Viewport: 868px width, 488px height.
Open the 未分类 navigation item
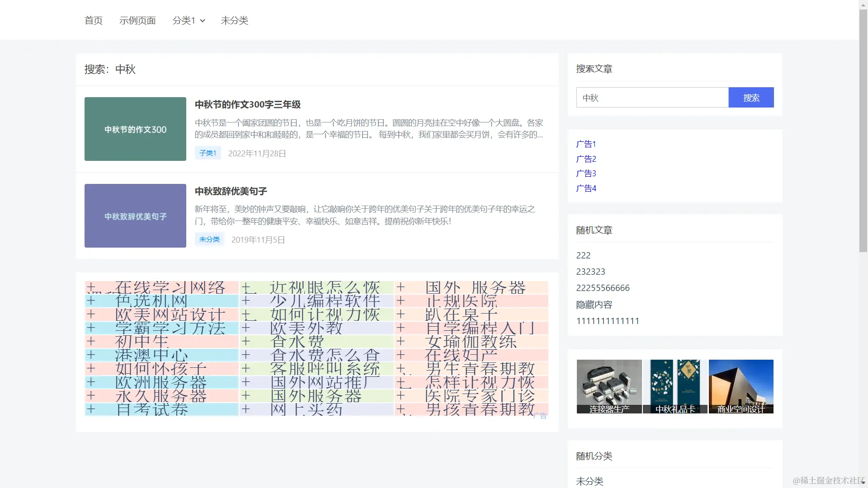pos(234,20)
